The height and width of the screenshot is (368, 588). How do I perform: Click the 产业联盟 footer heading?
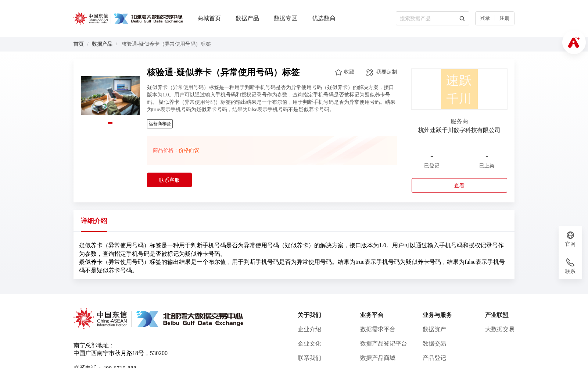point(497,315)
